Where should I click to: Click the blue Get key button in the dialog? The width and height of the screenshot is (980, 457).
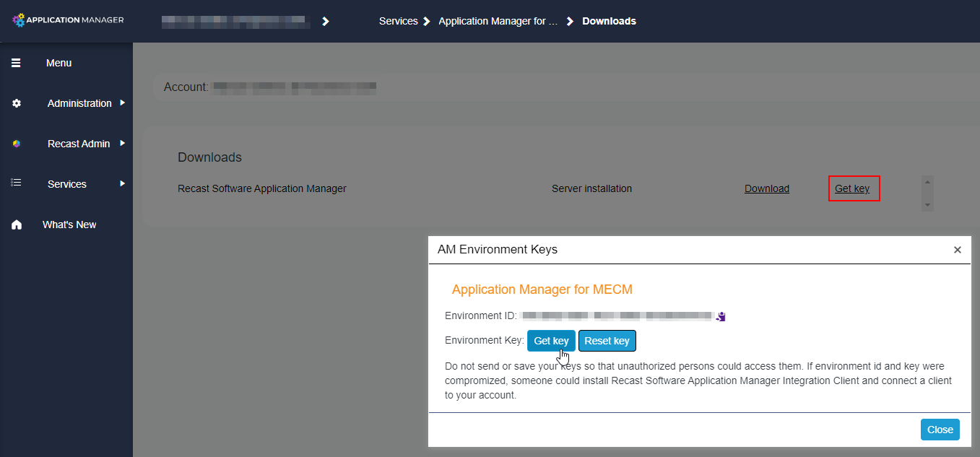click(551, 341)
